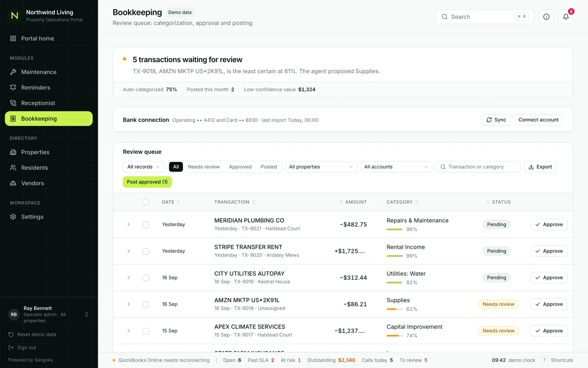
Task: Click the Reminders bell icon in sidebar
Action: click(x=13, y=88)
